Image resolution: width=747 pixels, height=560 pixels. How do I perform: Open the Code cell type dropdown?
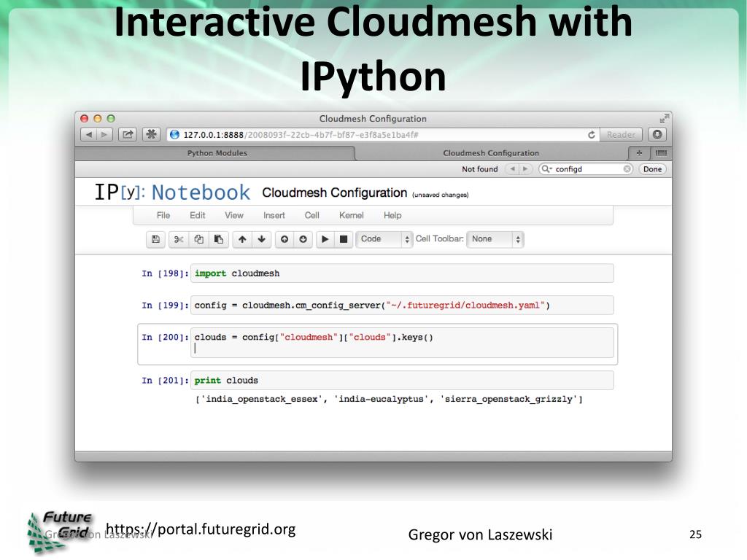[384, 239]
